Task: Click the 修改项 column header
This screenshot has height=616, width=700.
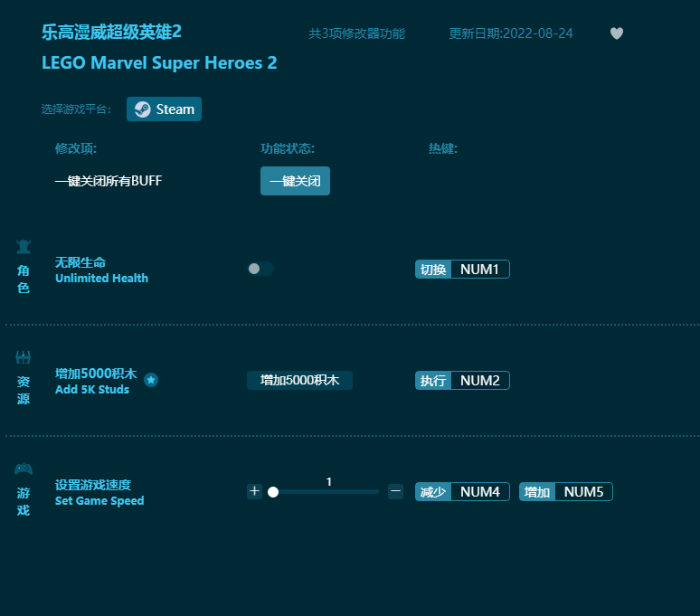Action: (x=75, y=148)
